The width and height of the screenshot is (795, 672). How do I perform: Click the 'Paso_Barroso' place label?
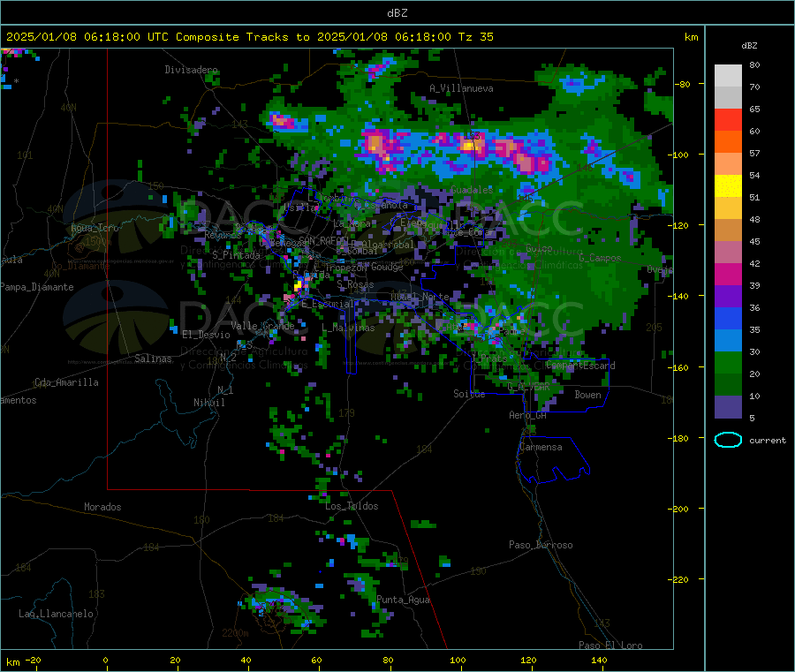click(x=541, y=545)
